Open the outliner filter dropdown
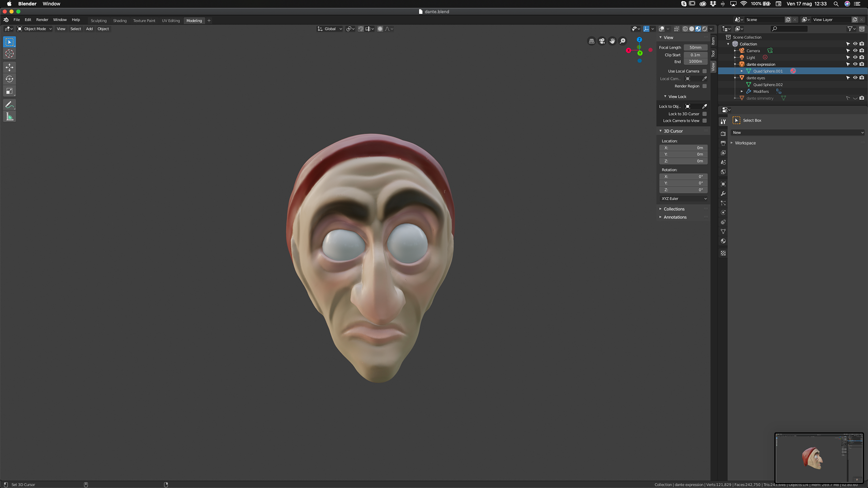The height and width of the screenshot is (488, 868). pyautogui.click(x=851, y=29)
